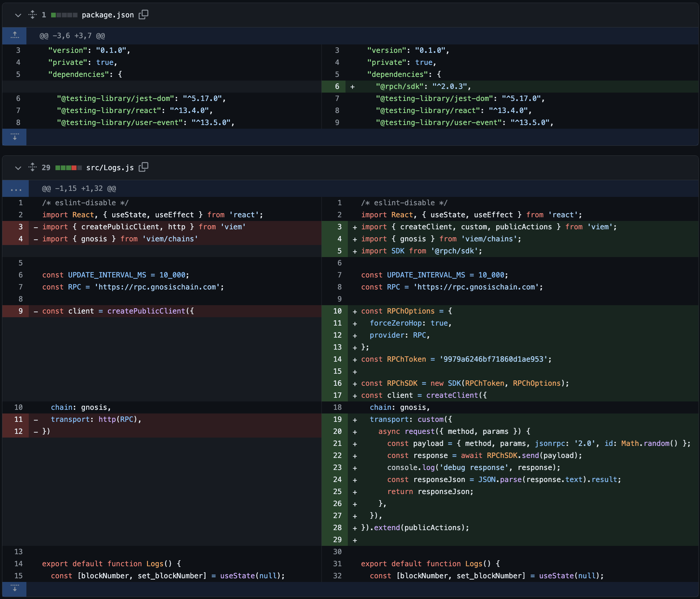
Task: Copy the package.json file path
Action: click(x=144, y=14)
